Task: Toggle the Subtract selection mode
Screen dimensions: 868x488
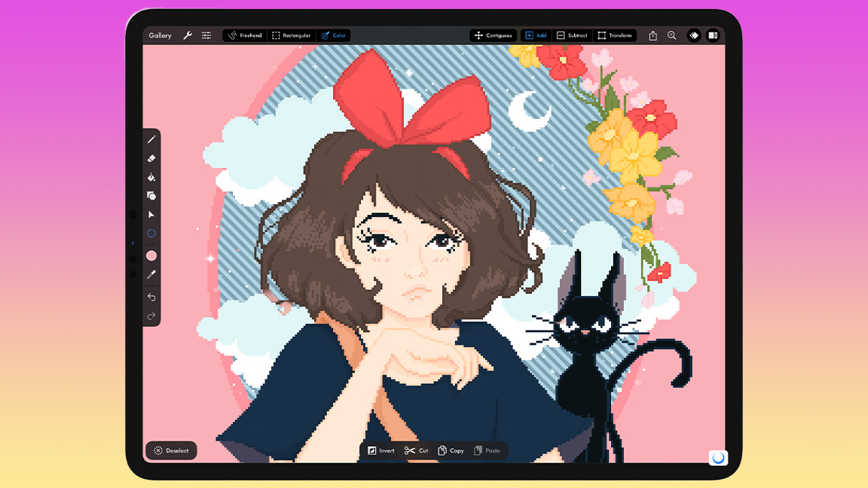Action: pos(572,35)
